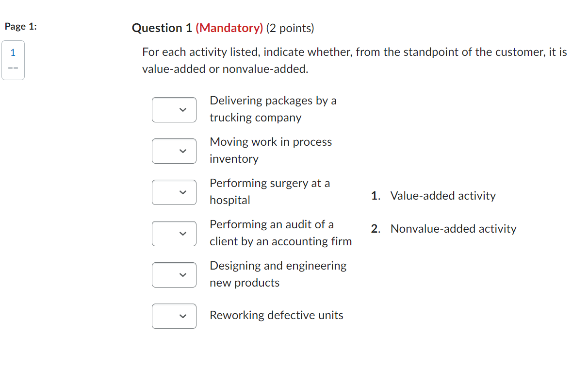Click the 'Performing an audit of a client' text
The width and height of the screenshot is (588, 374).
(280, 233)
